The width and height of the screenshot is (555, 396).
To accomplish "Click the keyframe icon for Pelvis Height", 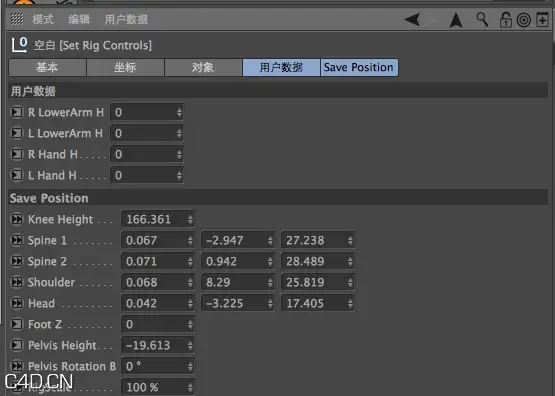I will (17, 345).
